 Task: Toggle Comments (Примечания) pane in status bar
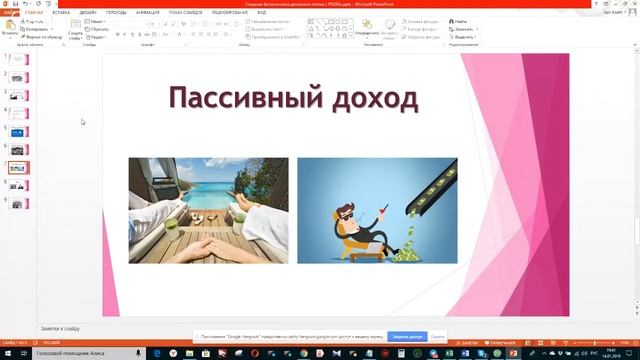pos(500,343)
